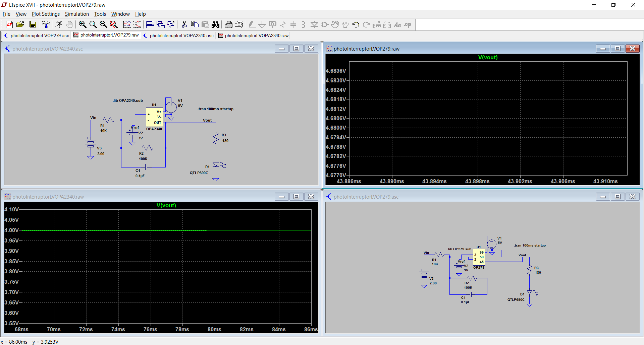Click the OPA2340 op-amp U1 symbol
Image resolution: width=644 pixels, height=345 pixels.
click(154, 117)
